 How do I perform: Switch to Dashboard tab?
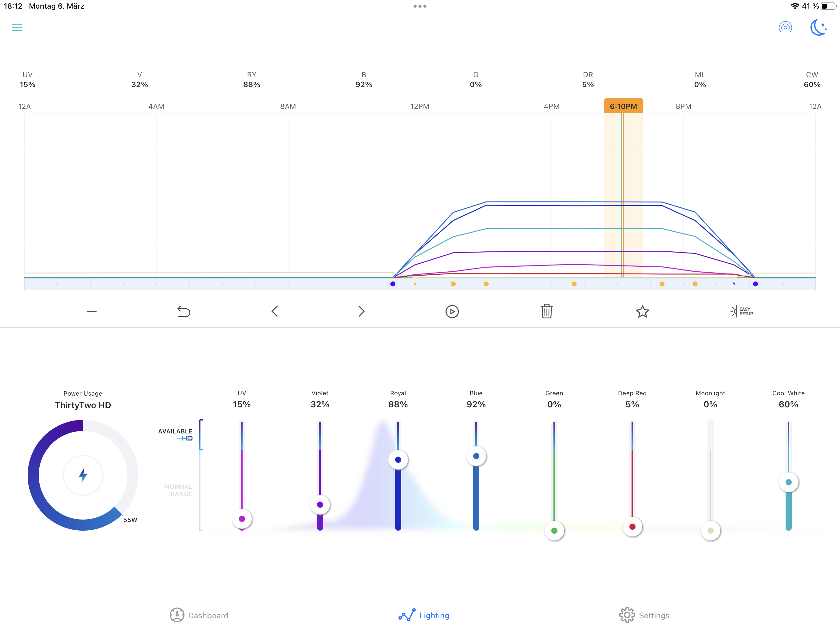coord(199,615)
